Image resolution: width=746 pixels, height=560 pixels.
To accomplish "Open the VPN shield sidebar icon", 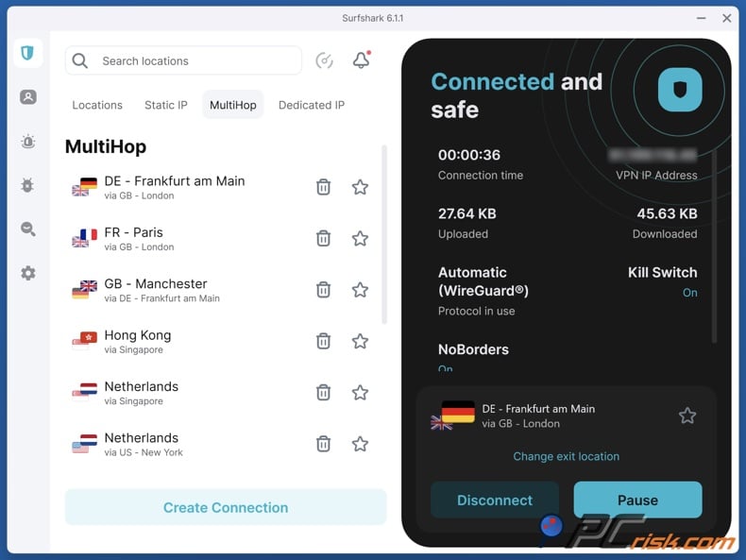I will tap(27, 53).
